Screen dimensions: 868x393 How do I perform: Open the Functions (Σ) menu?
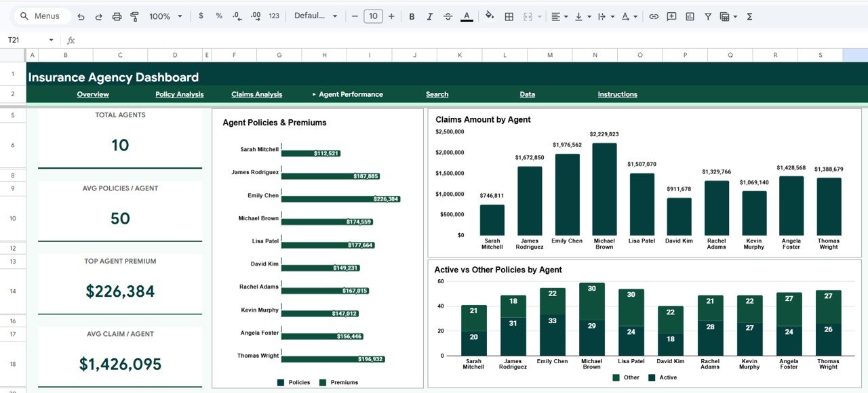click(749, 16)
